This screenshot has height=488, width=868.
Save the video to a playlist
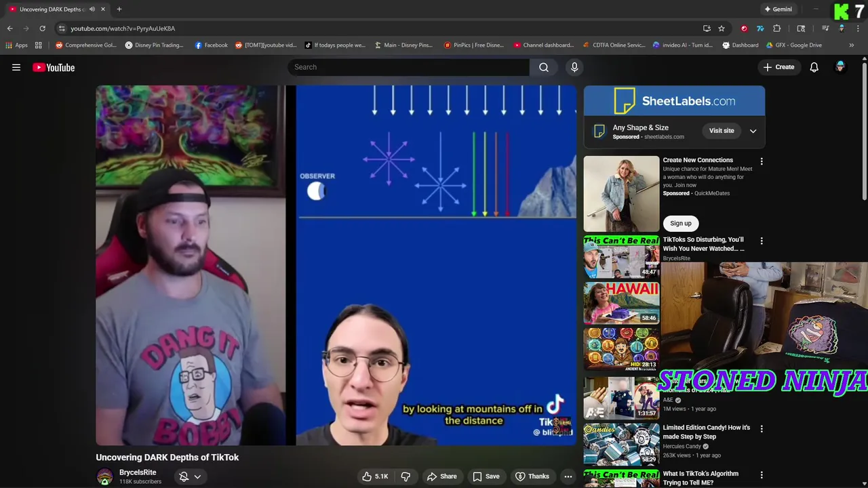coord(486,476)
